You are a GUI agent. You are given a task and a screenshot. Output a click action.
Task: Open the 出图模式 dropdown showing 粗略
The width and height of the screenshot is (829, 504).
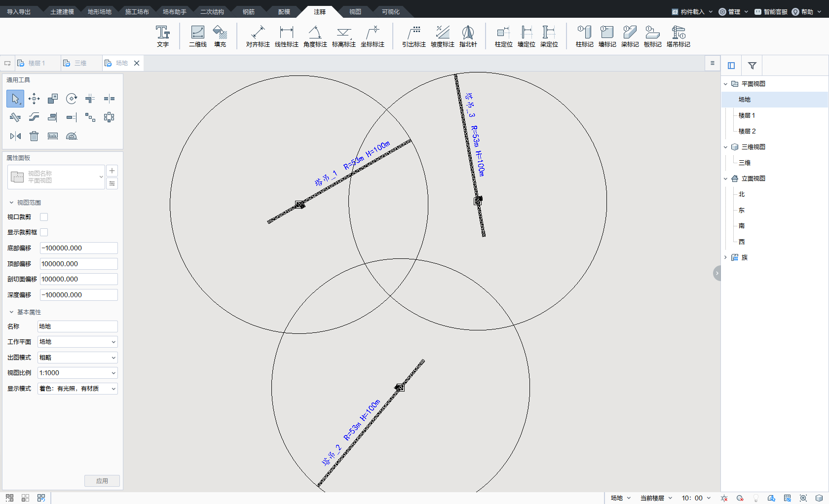[77, 358]
